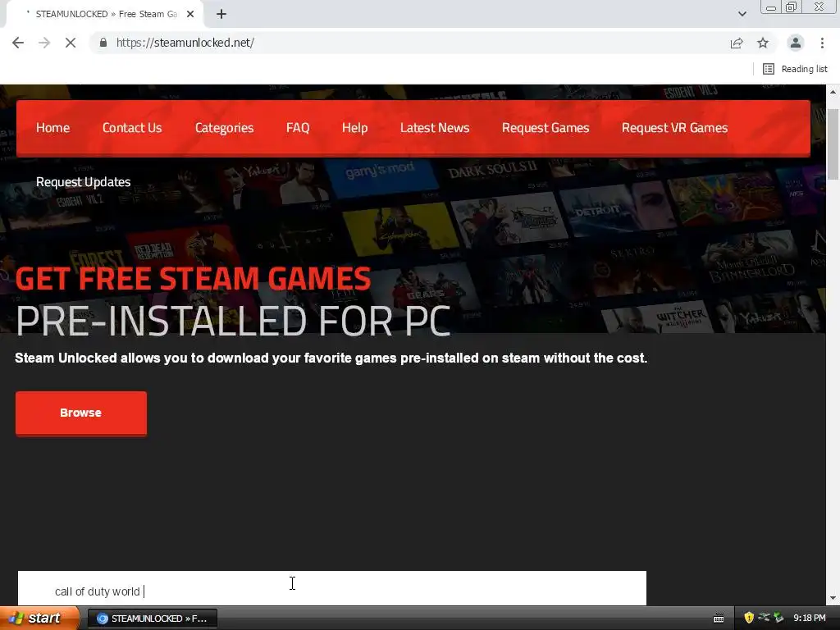Viewport: 840px width, 630px height.
Task: Open the FAQ page
Action: click(297, 128)
